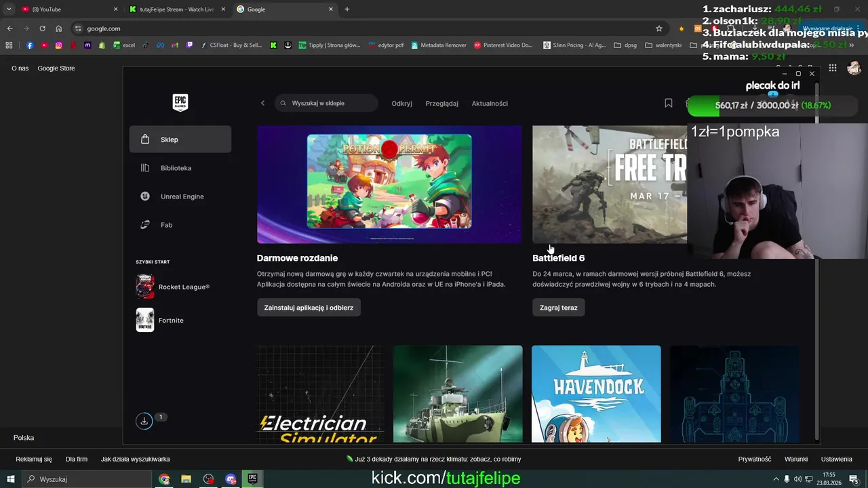Open File Explorer from the taskbar

point(186,479)
